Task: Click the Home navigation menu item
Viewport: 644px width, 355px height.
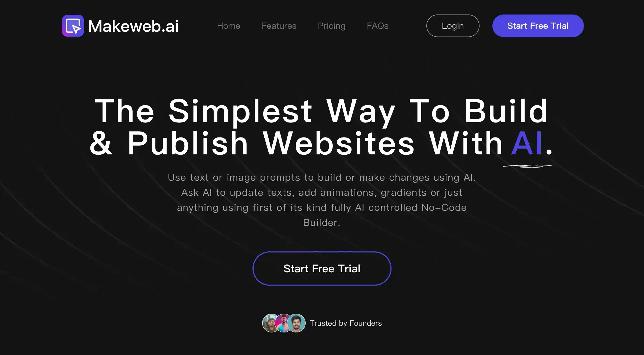Action: (x=229, y=25)
